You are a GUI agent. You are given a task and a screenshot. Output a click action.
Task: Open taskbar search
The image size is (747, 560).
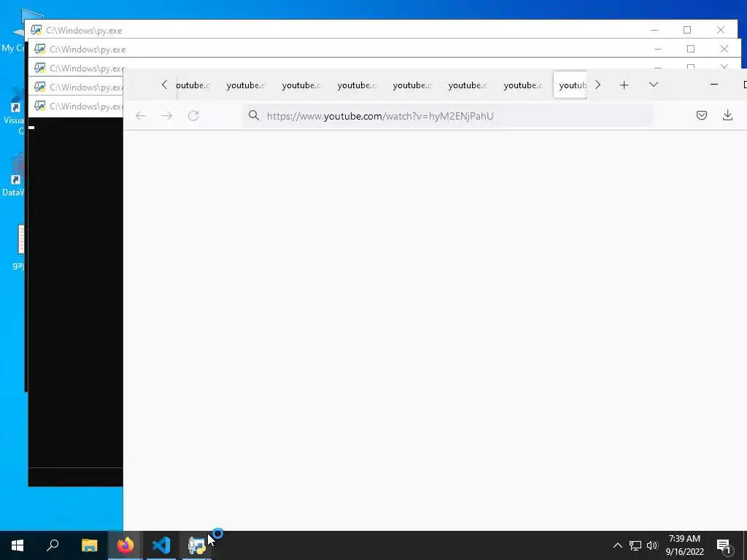coord(53,545)
